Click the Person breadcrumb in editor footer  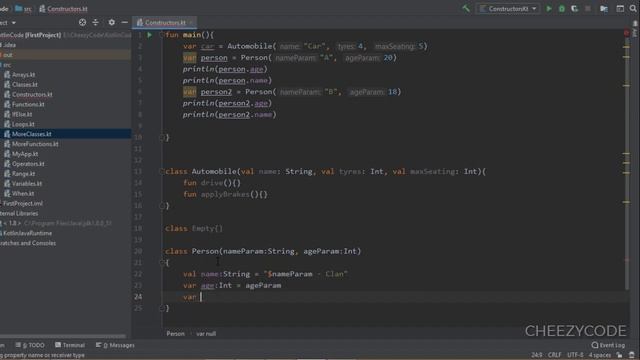click(176, 334)
